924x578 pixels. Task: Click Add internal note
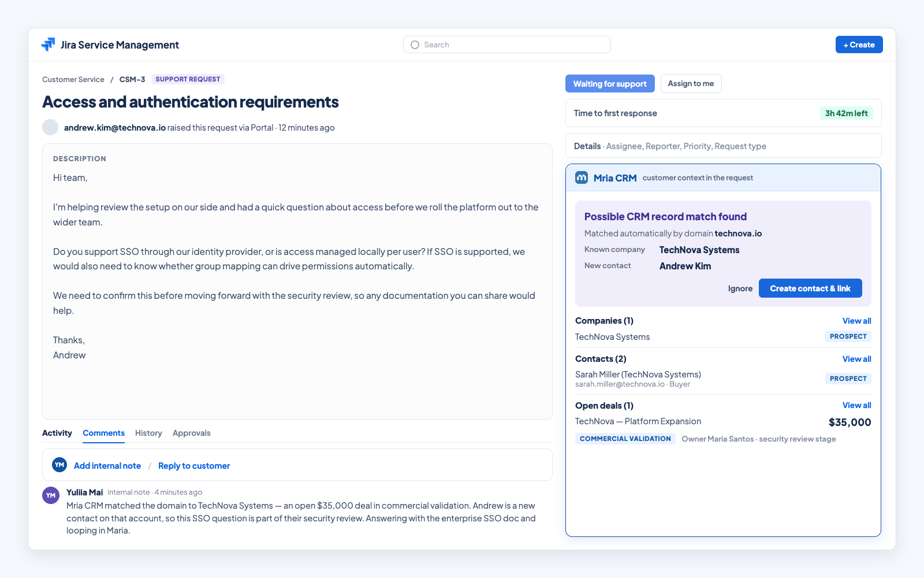107,466
